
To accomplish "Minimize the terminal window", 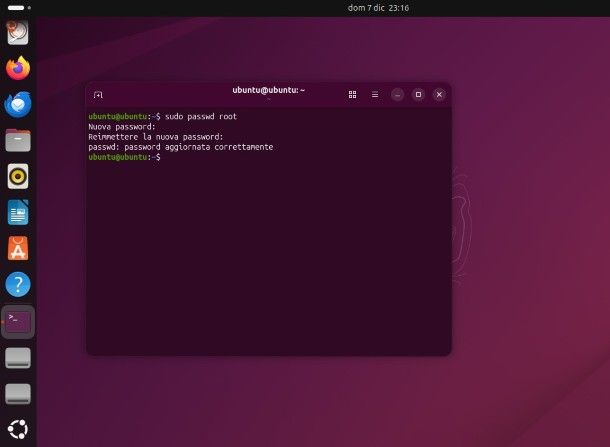I will (397, 94).
